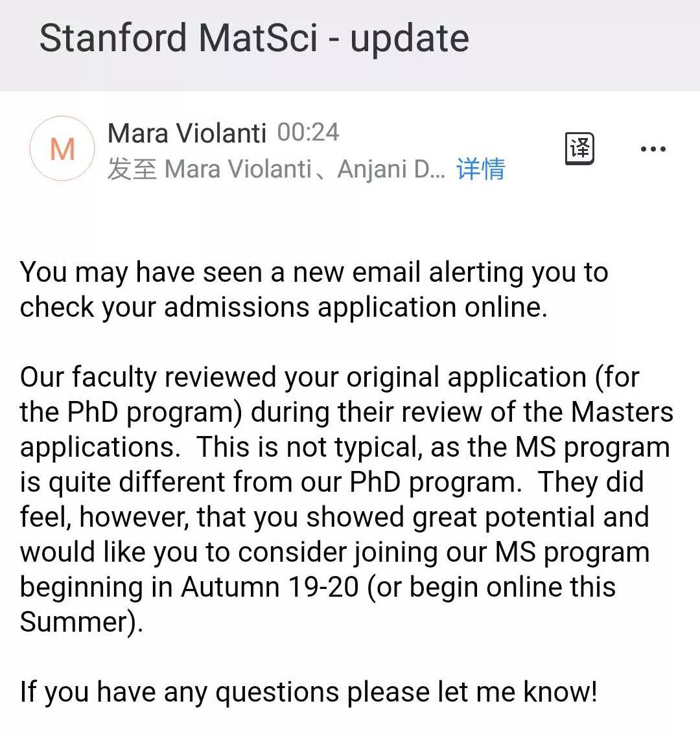
Task: Select the final word know! in message
Action: [560, 691]
